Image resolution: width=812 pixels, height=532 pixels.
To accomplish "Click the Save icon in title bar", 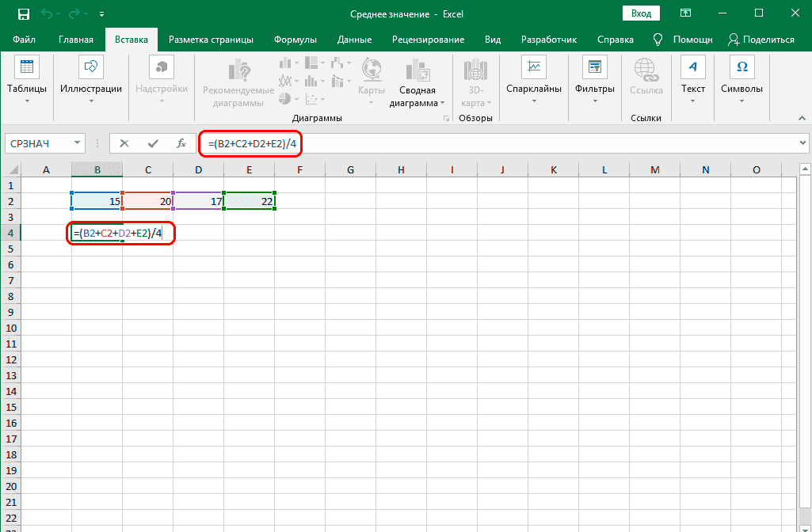I will point(24,14).
